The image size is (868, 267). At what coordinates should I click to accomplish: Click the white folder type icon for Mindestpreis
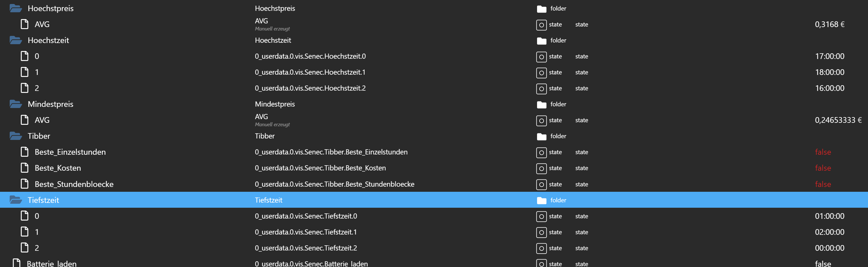(x=542, y=105)
